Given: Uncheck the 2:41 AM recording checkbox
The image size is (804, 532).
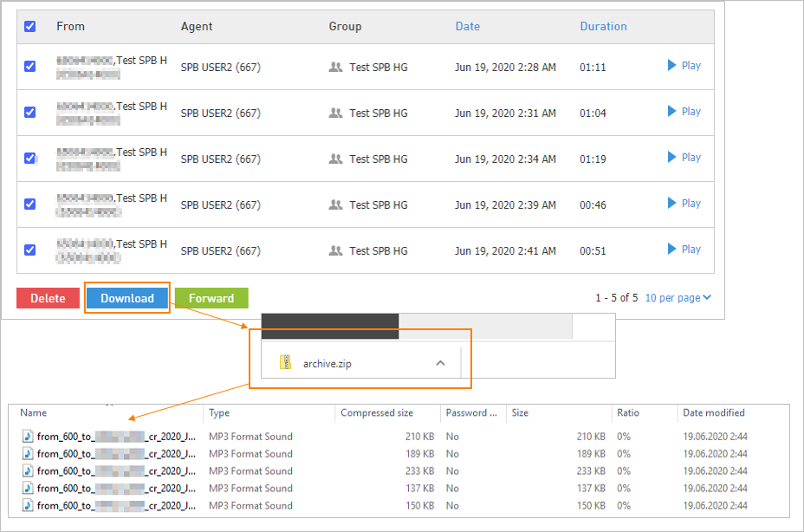Looking at the screenshot, I should [29, 250].
